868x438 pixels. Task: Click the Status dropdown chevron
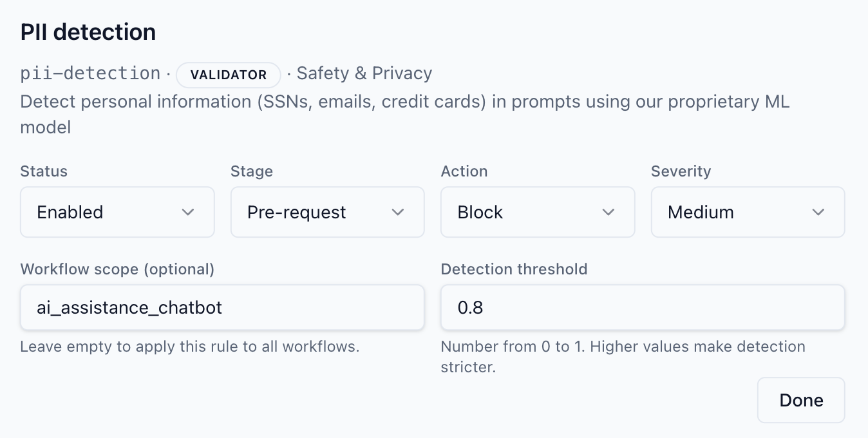click(188, 212)
